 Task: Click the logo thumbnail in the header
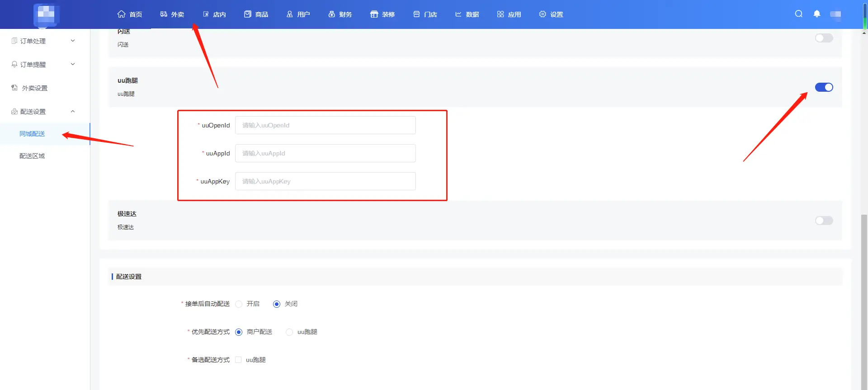click(47, 14)
